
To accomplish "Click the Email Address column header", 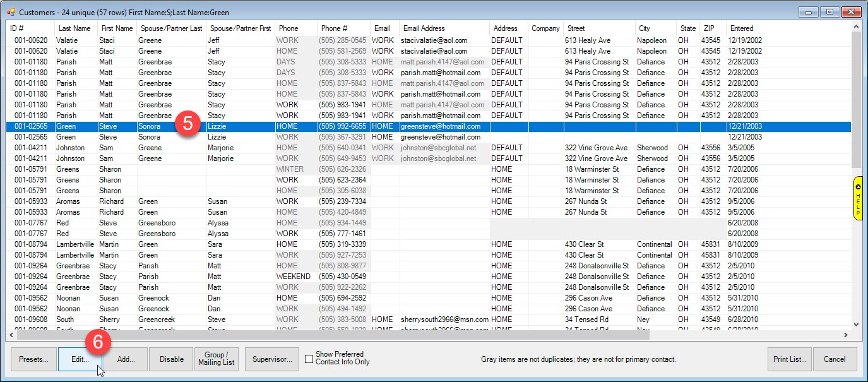I will pos(424,28).
